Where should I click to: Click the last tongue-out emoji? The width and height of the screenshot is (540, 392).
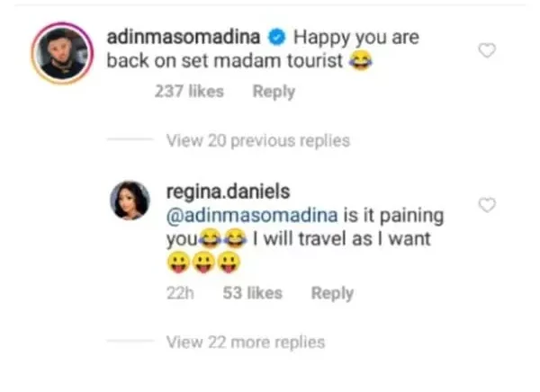[229, 263]
